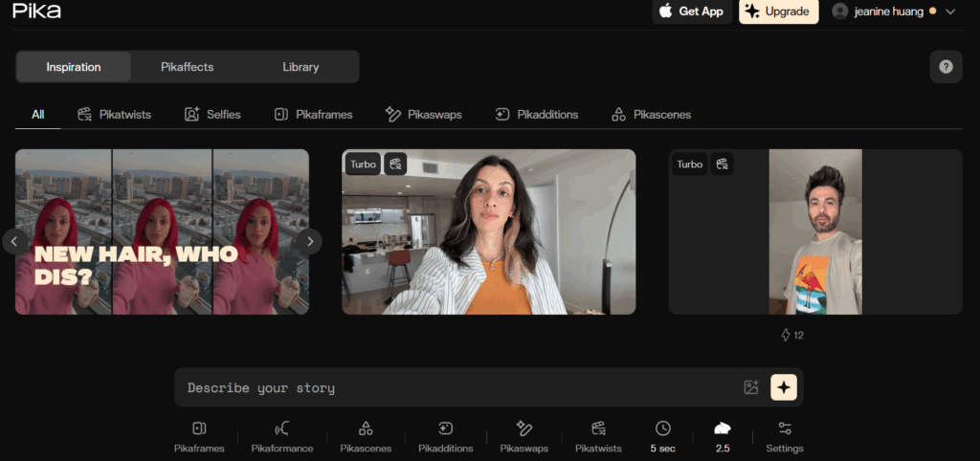Open Settings in the bottom toolbar
980x461 pixels.
[x=785, y=435]
